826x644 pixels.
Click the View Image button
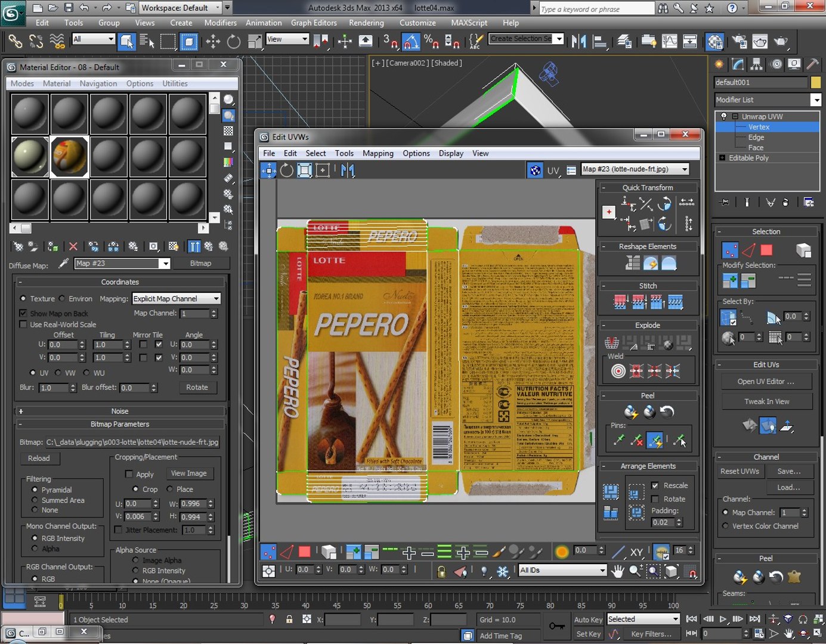(x=189, y=473)
